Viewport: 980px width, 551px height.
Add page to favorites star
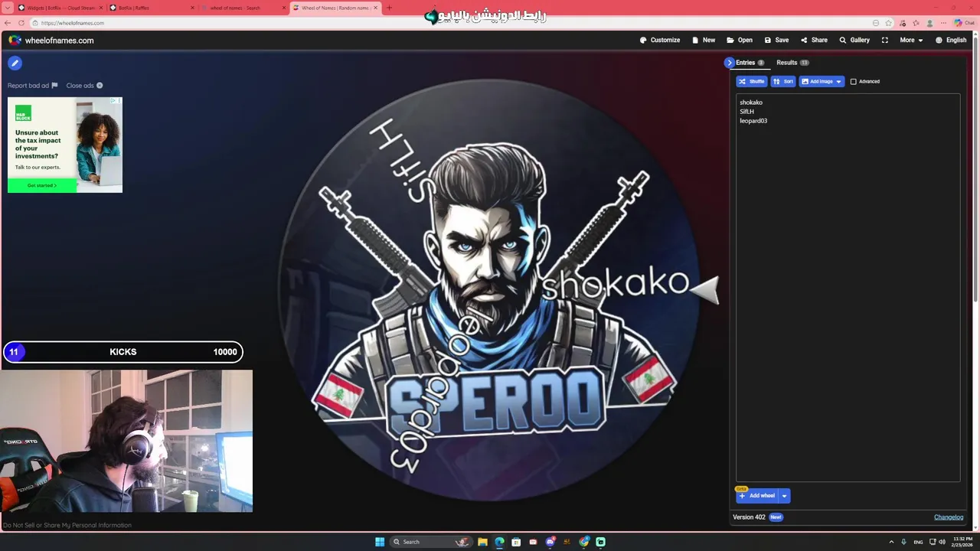889,23
